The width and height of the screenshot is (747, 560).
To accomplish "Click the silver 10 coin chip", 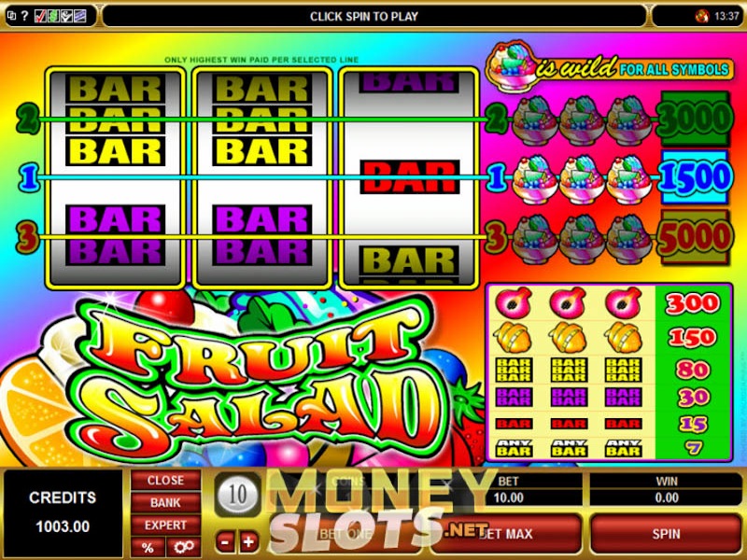I will pos(238,495).
